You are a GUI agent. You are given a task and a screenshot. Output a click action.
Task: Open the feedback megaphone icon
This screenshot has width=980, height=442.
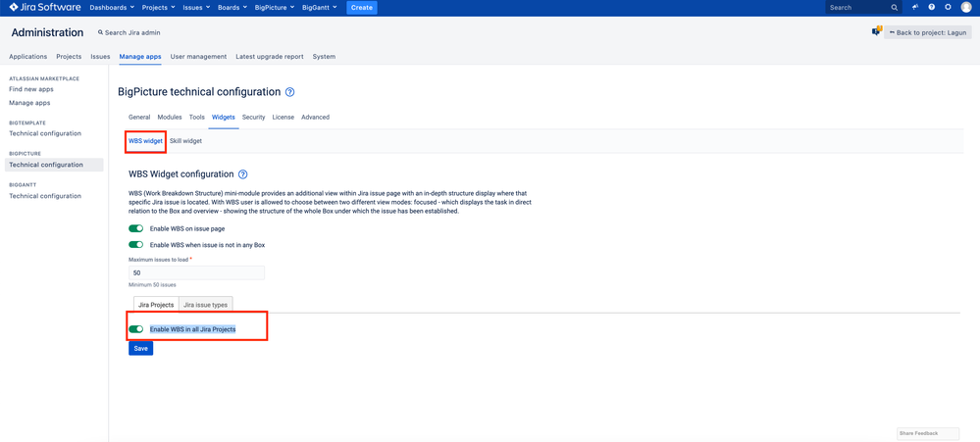(915, 8)
